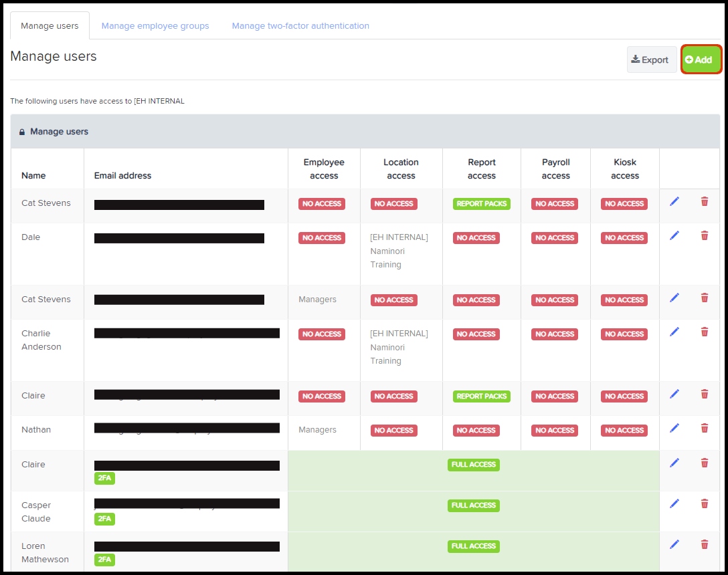The image size is (728, 575).
Task: Click the trash icon for Charlie Anderson
Action: click(x=705, y=332)
